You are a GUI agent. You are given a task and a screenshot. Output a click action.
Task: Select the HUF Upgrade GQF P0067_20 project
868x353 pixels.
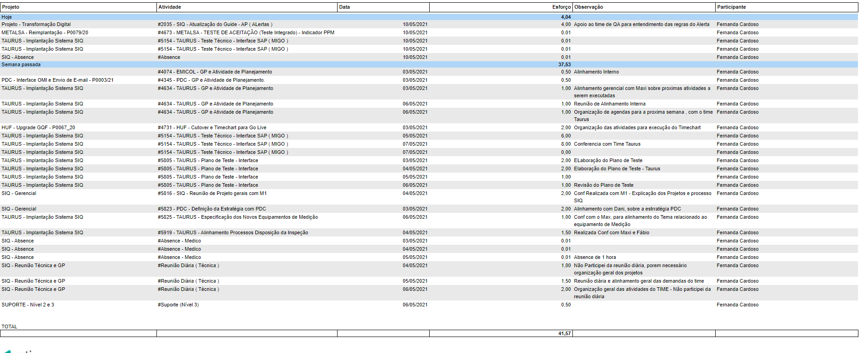pos(38,128)
